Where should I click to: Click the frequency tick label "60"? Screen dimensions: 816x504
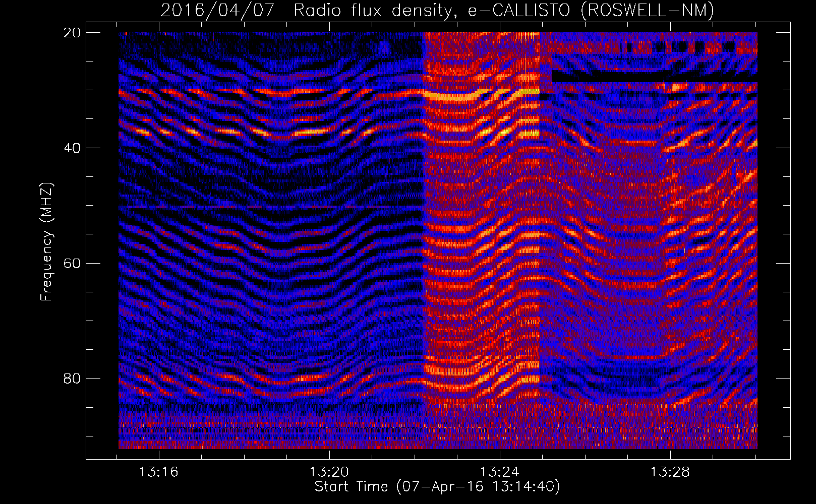72,264
